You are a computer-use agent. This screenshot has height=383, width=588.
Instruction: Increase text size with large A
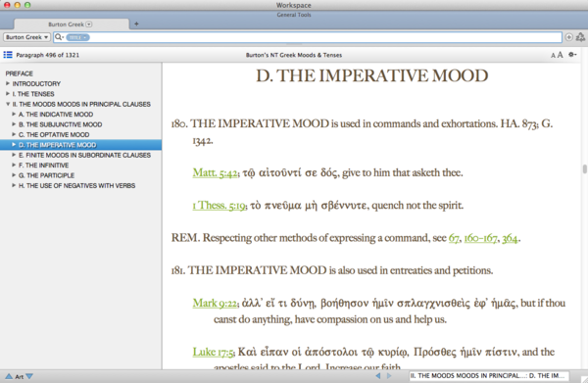tap(560, 55)
